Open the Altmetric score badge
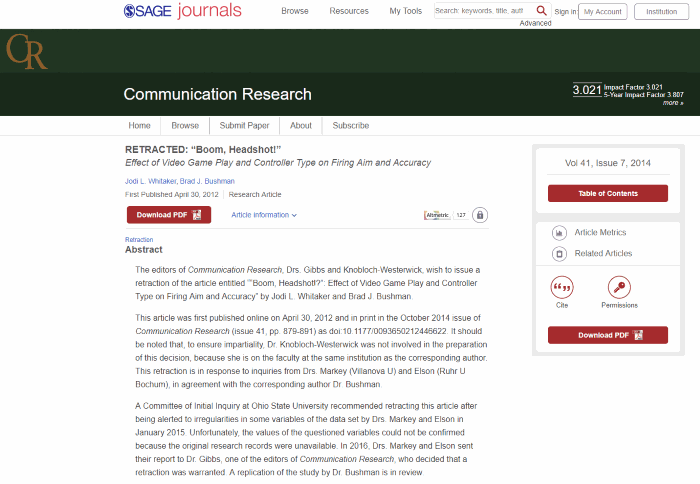 (445, 215)
